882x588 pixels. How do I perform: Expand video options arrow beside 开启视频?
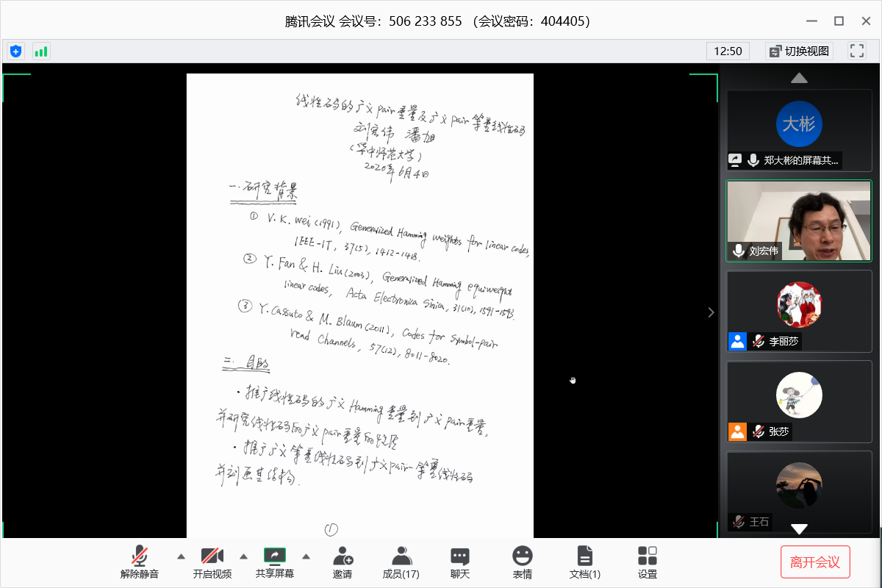pyautogui.click(x=244, y=556)
